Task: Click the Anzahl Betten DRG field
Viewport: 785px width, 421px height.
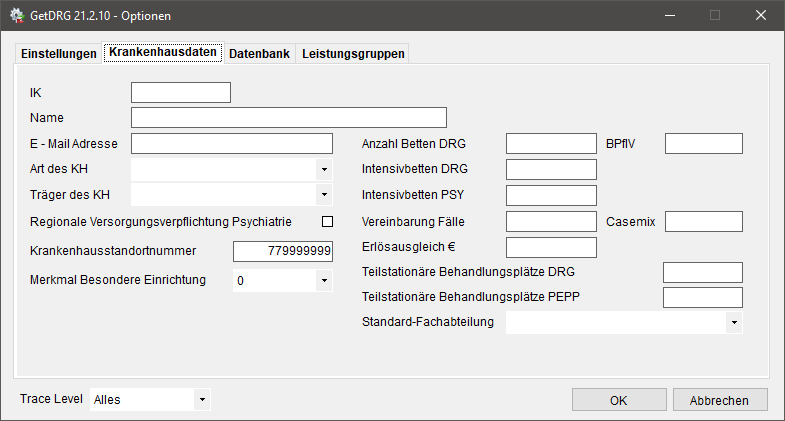Action: click(x=551, y=144)
